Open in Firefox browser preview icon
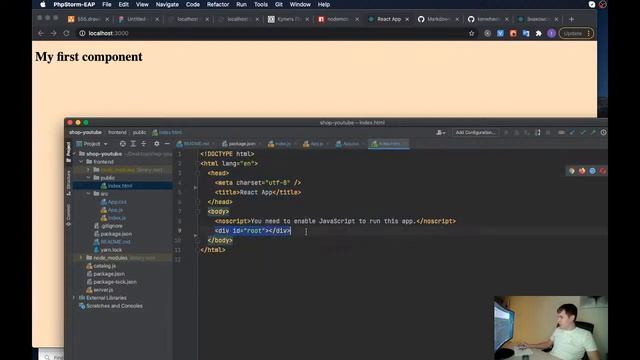The image size is (640, 360). pos(582,171)
